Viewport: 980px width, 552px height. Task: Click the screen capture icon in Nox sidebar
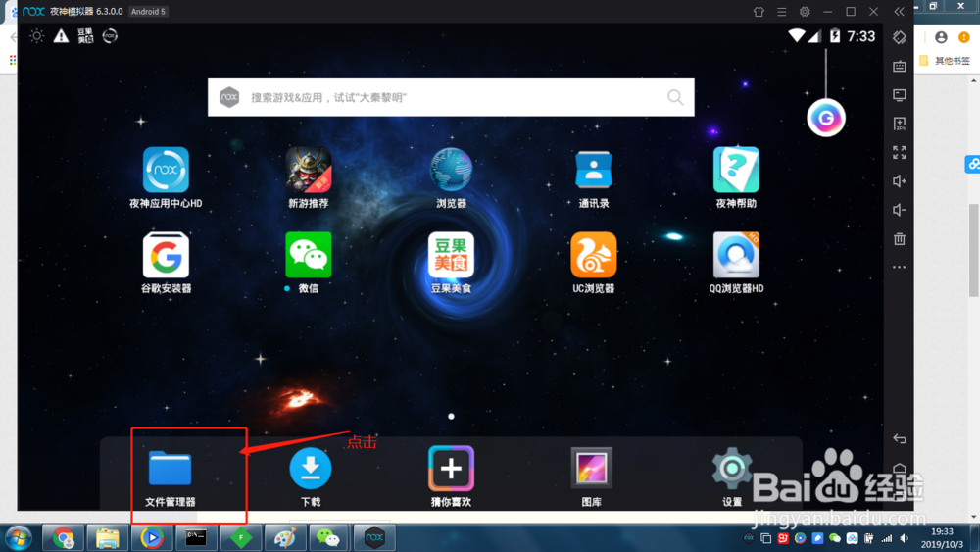900,95
